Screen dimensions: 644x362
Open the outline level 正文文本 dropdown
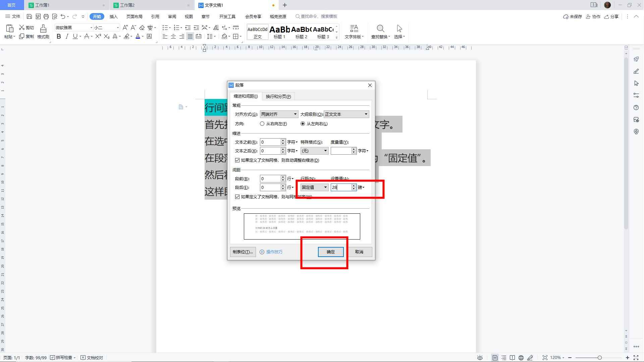[346, 114]
